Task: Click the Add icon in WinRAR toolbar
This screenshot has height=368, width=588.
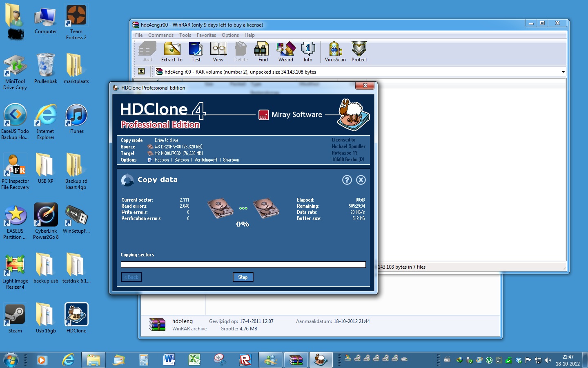Action: tap(147, 52)
